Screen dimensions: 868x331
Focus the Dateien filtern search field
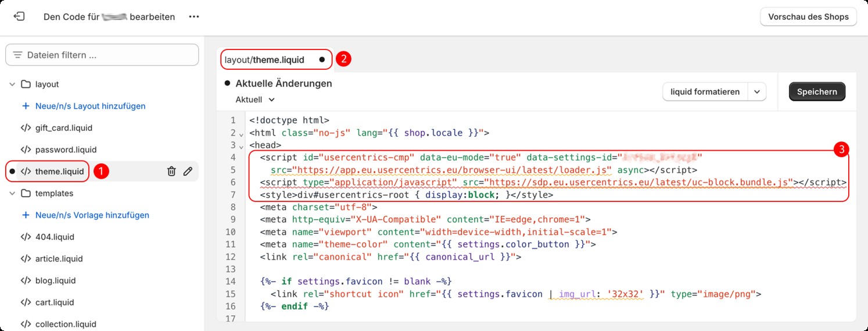coord(102,55)
